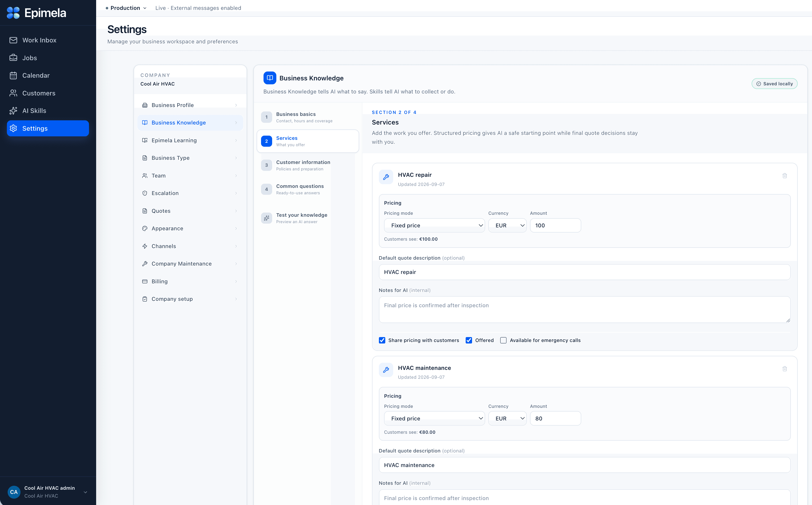Open Jobs page
The height and width of the screenshot is (505, 812).
(48, 58)
